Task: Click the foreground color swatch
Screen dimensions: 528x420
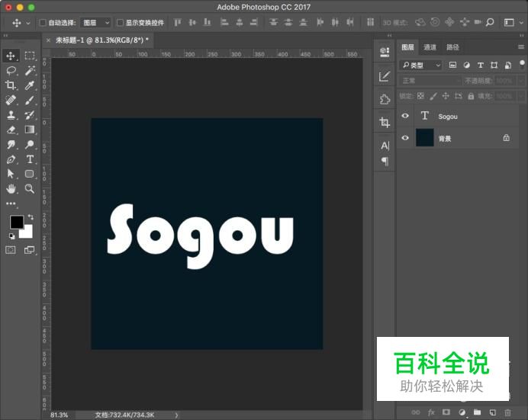Action: [x=16, y=222]
